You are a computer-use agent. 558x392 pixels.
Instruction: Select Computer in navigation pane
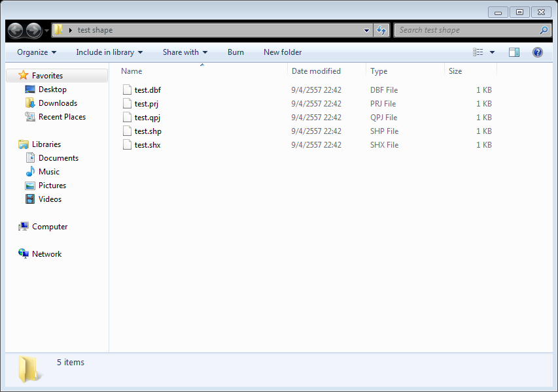pyautogui.click(x=50, y=227)
